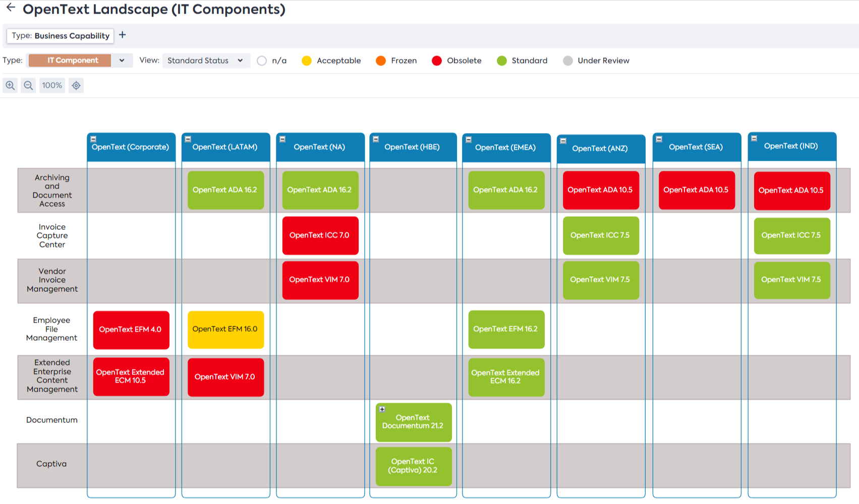Toggle the Standard green legend swatch
The height and width of the screenshot is (504, 859).
point(502,60)
